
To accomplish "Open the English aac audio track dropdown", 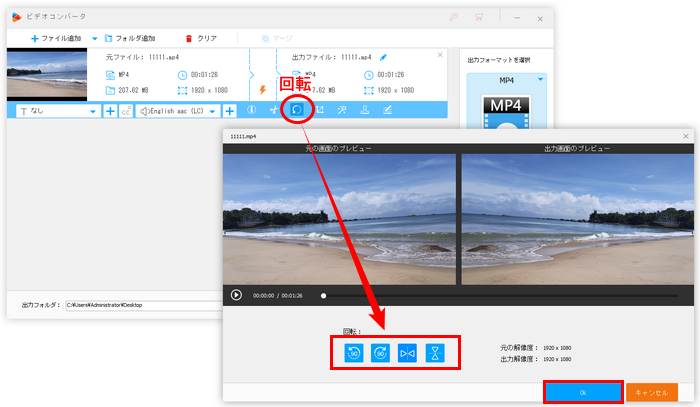I will [x=178, y=111].
